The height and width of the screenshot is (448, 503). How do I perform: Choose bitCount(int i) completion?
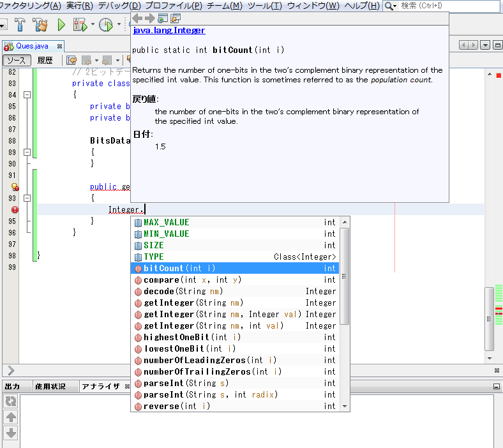coord(235,268)
